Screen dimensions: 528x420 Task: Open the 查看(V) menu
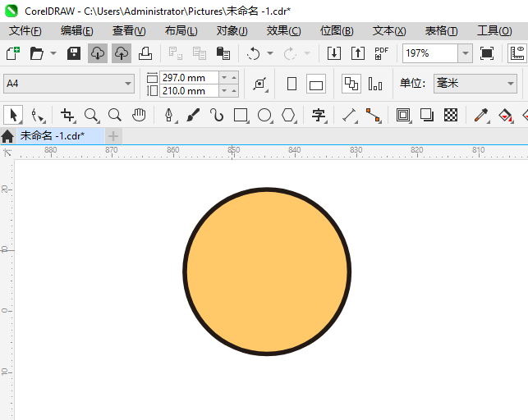(x=129, y=31)
